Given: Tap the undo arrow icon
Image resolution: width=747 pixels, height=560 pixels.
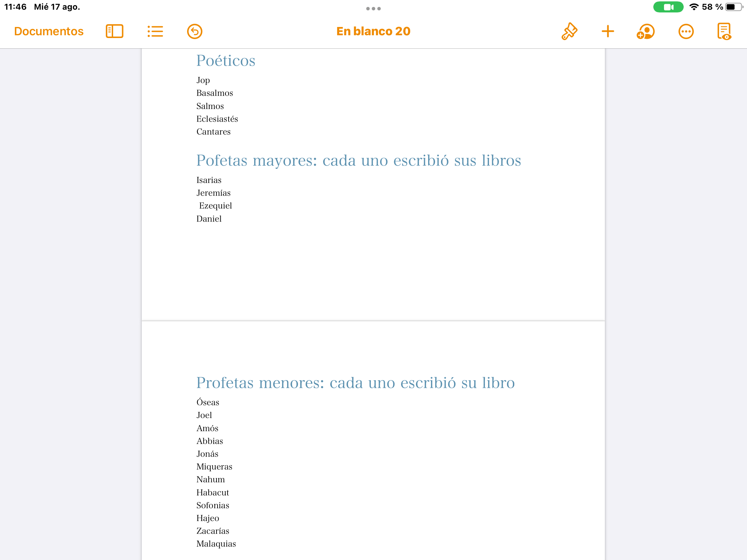Looking at the screenshot, I should [x=195, y=31].
